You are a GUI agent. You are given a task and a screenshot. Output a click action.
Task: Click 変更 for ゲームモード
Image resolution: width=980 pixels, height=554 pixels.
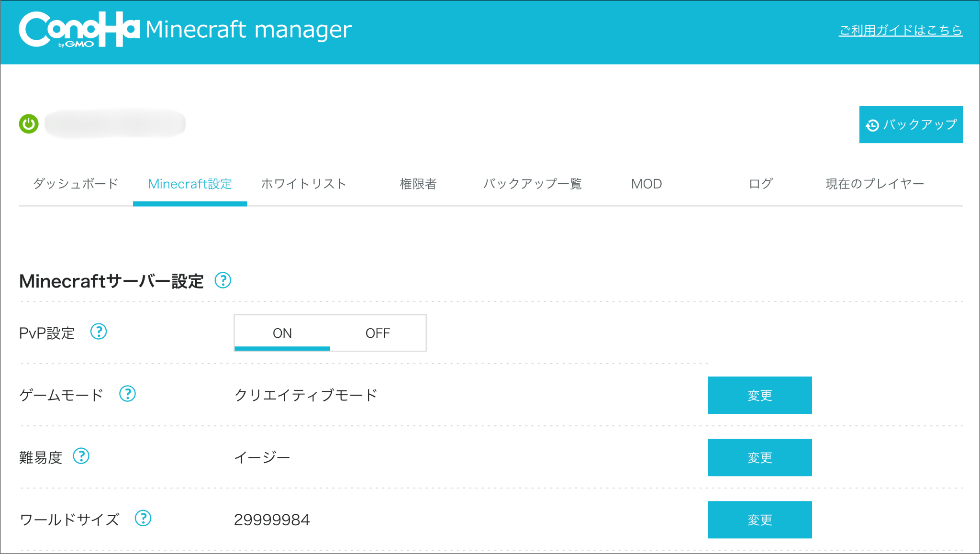(760, 395)
